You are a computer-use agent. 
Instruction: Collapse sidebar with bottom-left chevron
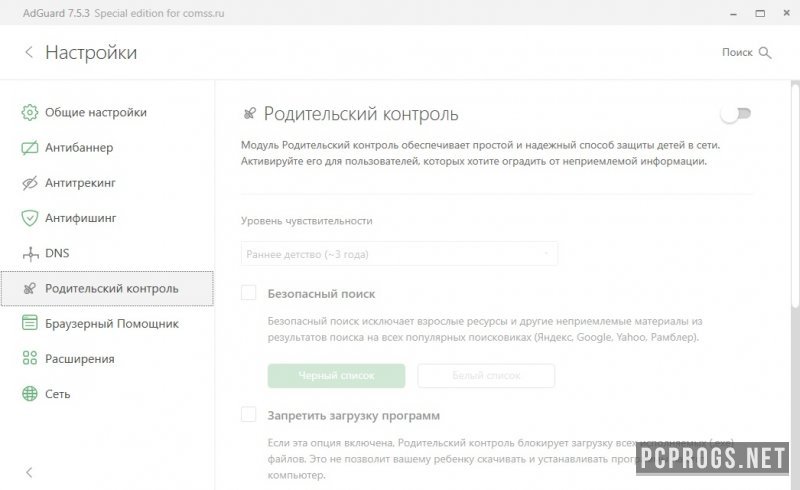(29, 472)
